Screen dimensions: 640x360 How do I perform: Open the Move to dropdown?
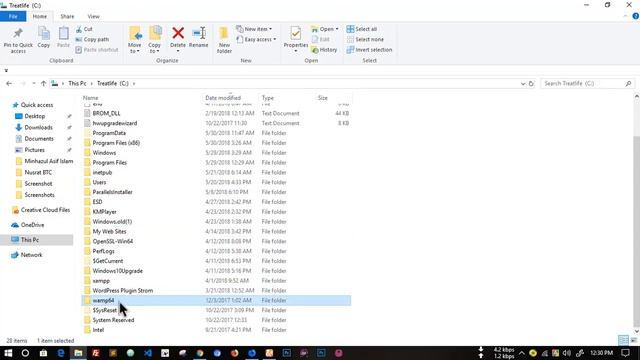(135, 40)
